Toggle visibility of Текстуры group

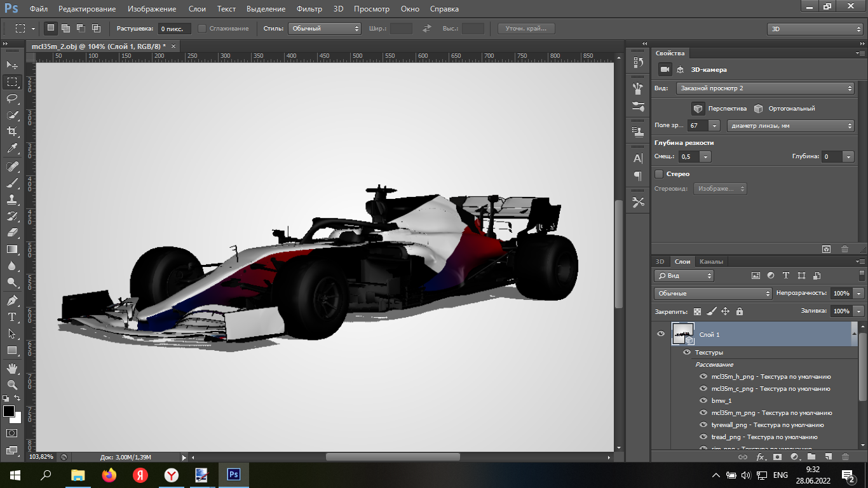tap(687, 352)
